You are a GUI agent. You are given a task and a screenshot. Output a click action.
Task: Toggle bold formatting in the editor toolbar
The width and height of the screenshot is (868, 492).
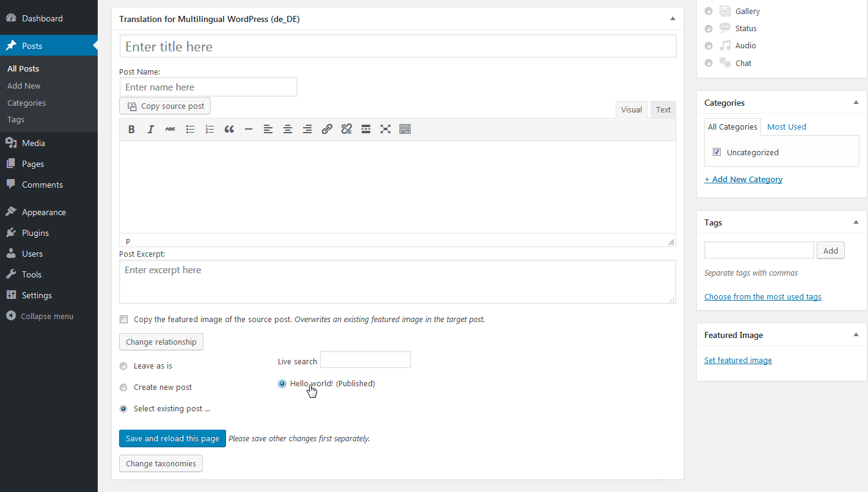tap(131, 129)
